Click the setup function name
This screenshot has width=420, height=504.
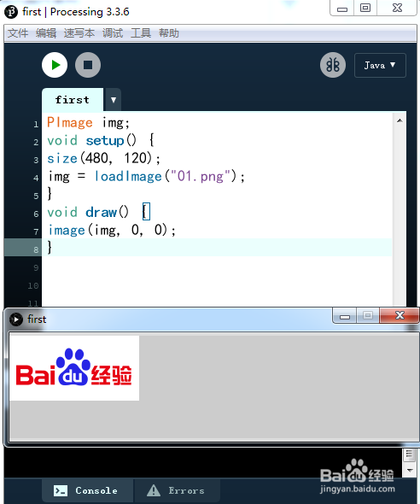coord(105,141)
